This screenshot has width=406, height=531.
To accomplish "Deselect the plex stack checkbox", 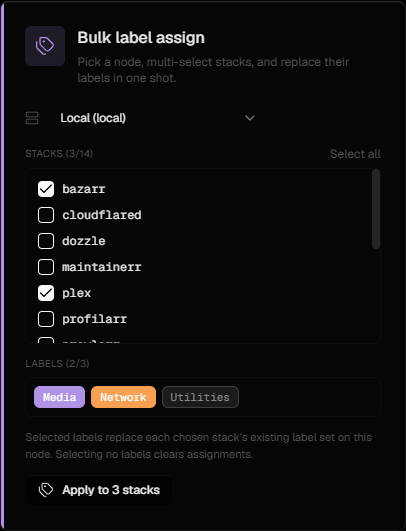I will point(46,293).
